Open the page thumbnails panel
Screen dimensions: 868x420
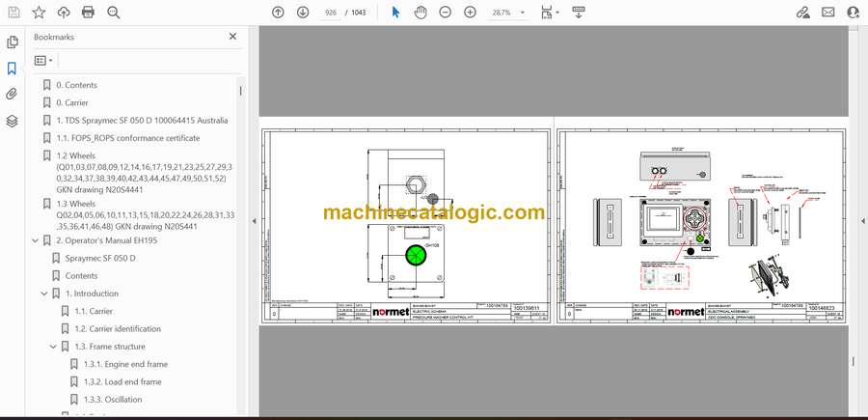click(13, 42)
